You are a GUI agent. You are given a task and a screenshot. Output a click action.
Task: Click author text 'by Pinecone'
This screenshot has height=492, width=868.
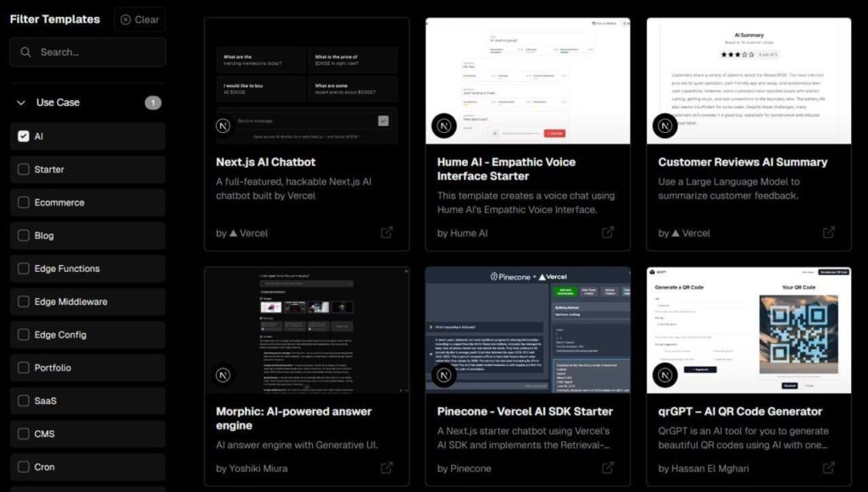point(464,468)
